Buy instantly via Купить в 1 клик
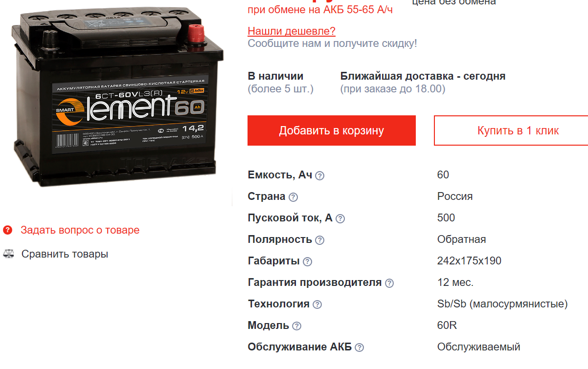The height and width of the screenshot is (369, 588). coord(511,130)
